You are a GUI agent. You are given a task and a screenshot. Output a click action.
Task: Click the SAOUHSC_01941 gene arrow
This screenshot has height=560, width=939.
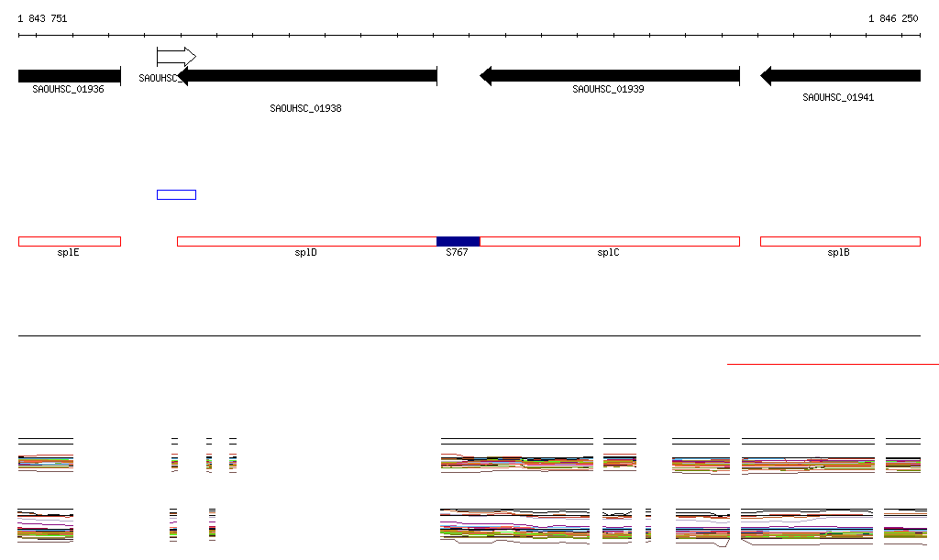coord(840,76)
